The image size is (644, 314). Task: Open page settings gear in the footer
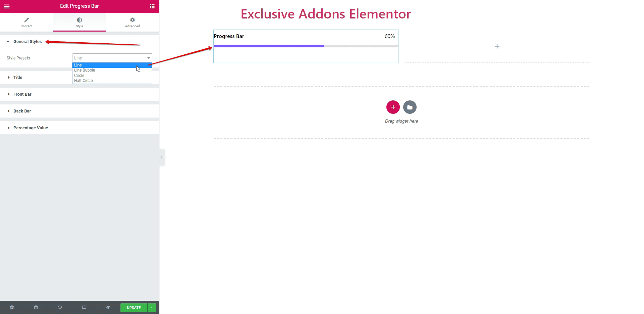[x=12, y=307]
